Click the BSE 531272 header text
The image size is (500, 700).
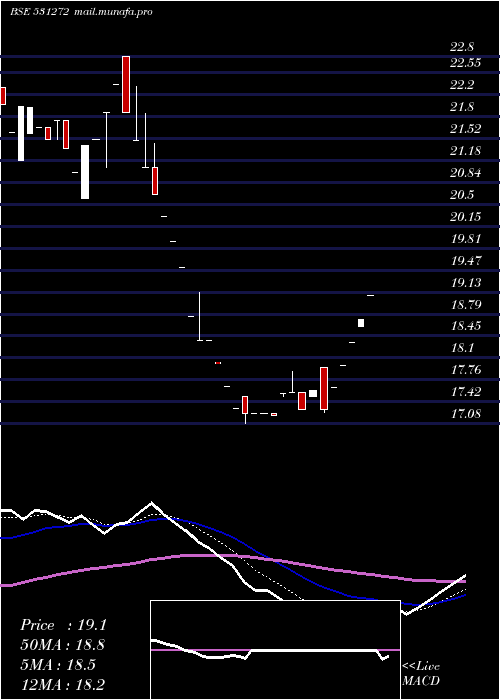[39, 12]
